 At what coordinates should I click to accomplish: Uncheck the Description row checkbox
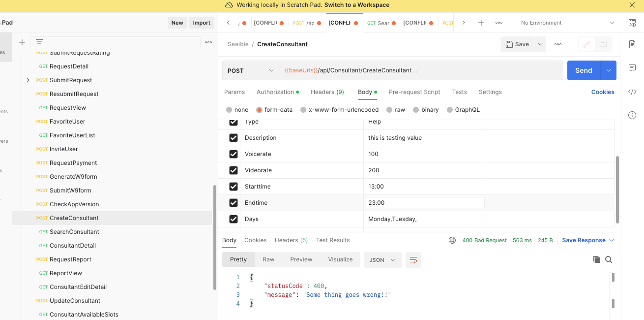click(234, 138)
